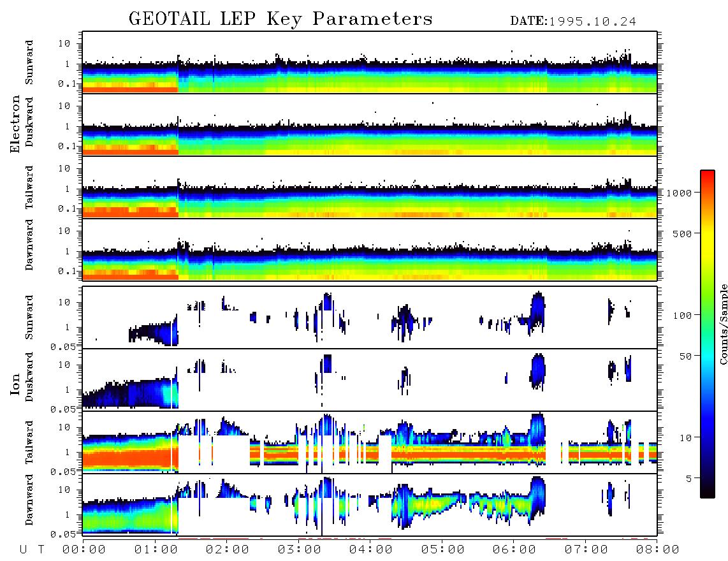The height and width of the screenshot is (561, 728).
Task: Click the 04:00 time tick label
Action: (370, 550)
